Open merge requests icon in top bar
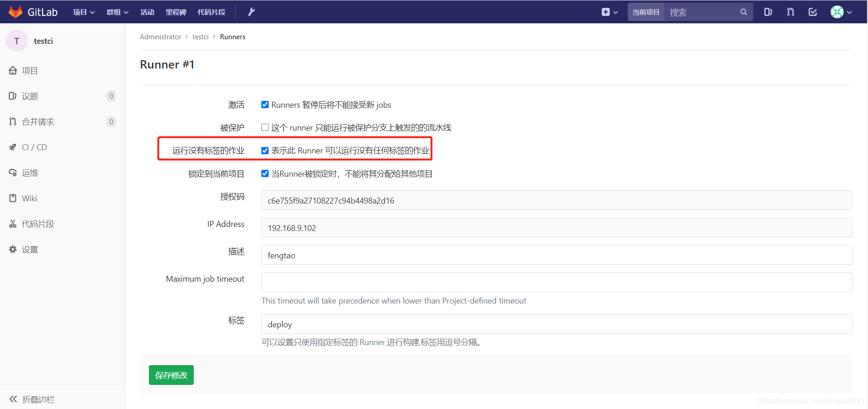Screen dimensions: 868x409 (x=790, y=12)
